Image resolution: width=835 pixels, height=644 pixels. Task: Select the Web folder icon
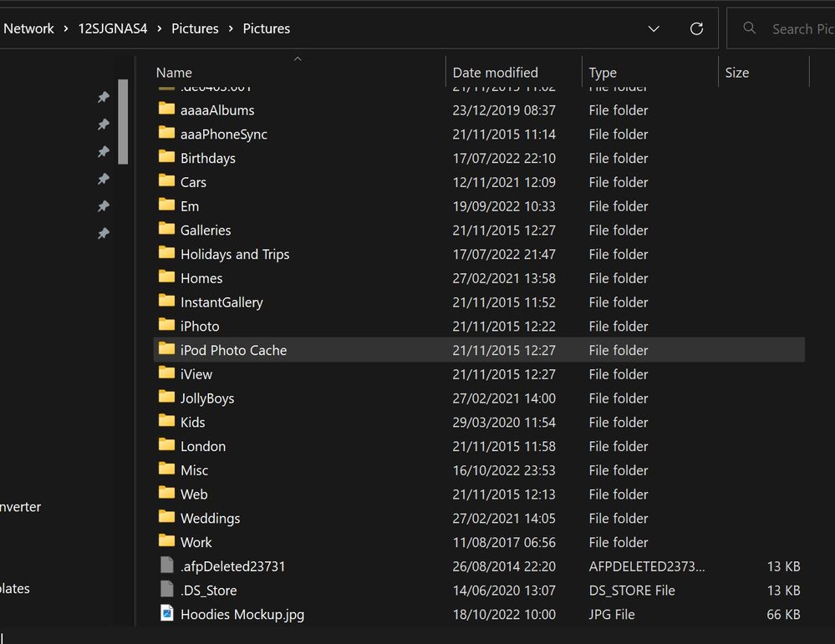pos(166,493)
